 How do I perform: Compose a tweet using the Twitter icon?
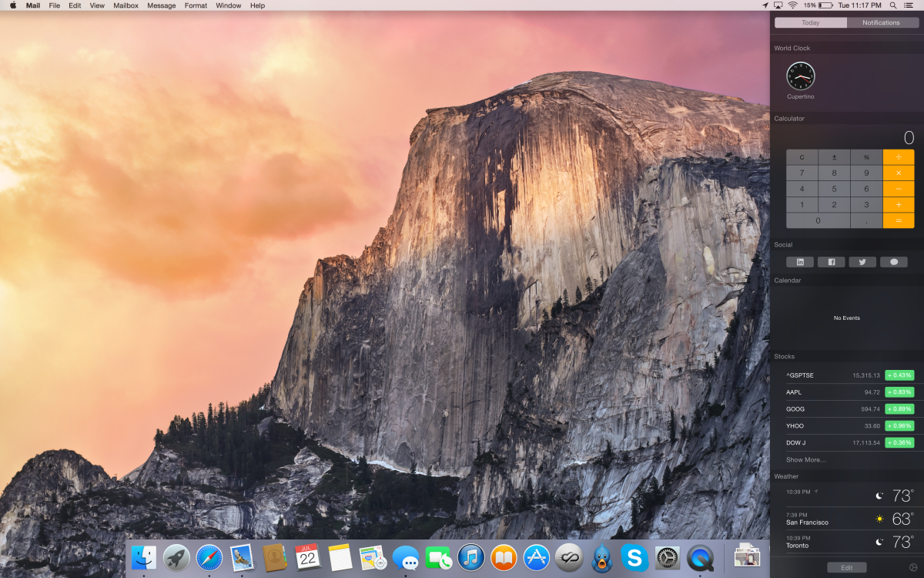(x=862, y=262)
